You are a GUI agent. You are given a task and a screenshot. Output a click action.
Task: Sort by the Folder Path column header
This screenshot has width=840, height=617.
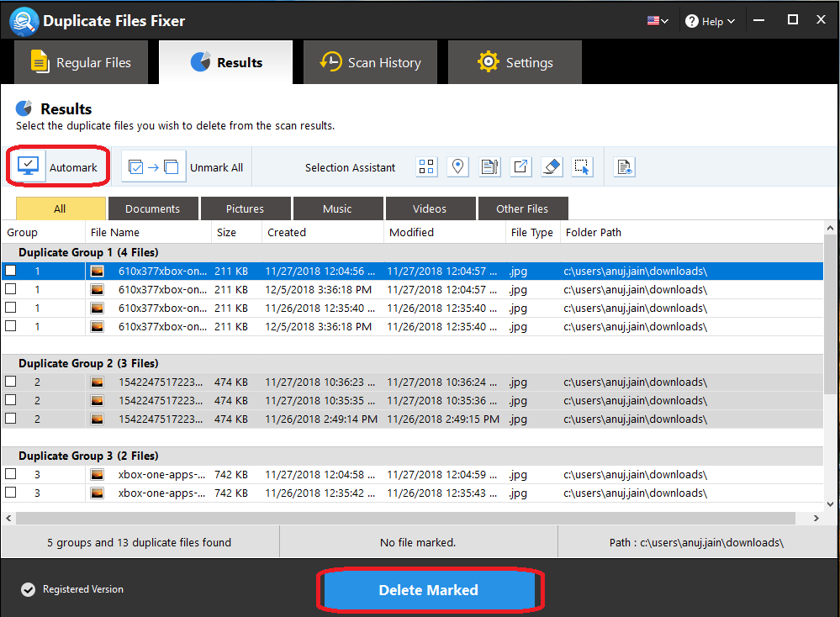[691, 233]
